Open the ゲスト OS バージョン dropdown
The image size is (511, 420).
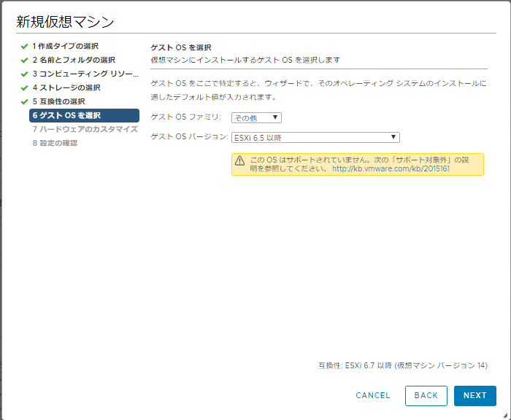[x=315, y=137]
